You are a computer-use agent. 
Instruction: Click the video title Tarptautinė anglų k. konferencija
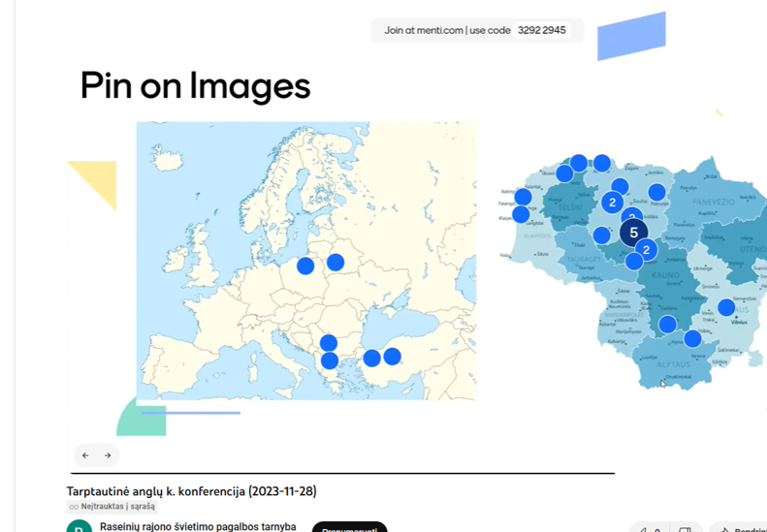point(191,491)
